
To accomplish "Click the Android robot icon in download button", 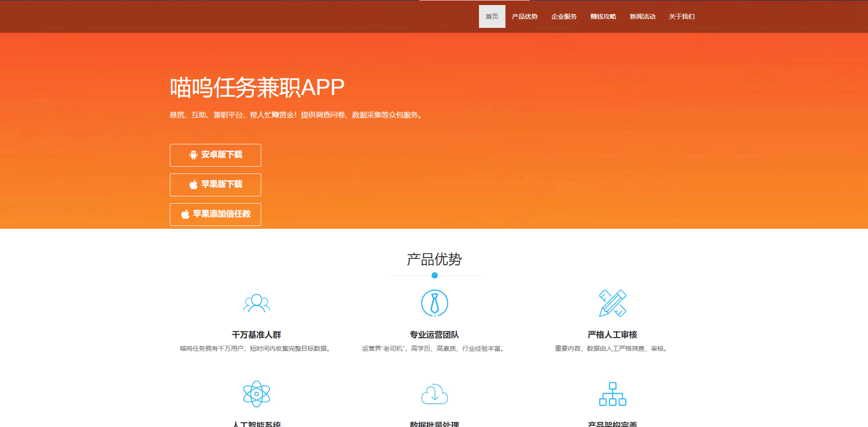I will 194,155.
